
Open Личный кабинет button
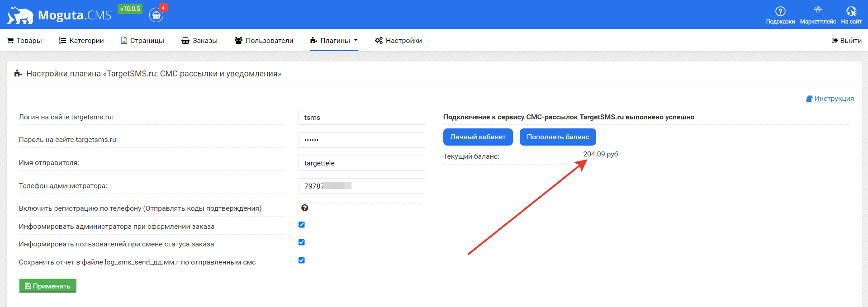click(x=478, y=137)
